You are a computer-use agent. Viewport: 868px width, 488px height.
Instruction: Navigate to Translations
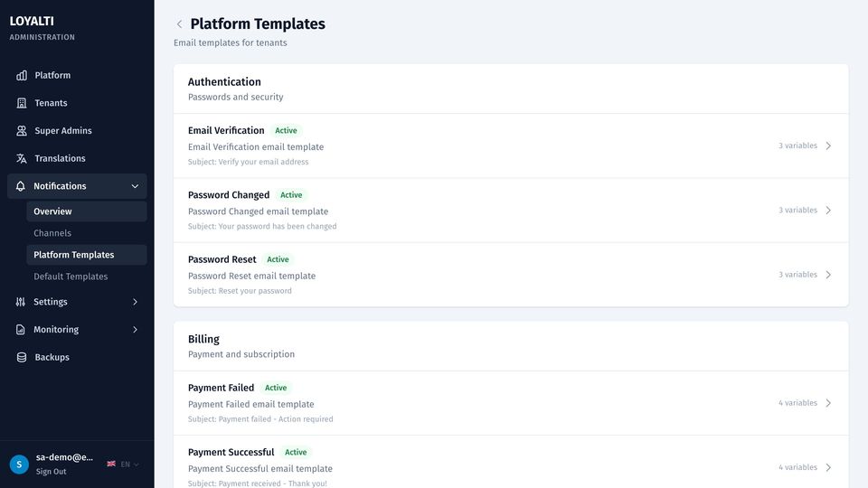(77, 158)
